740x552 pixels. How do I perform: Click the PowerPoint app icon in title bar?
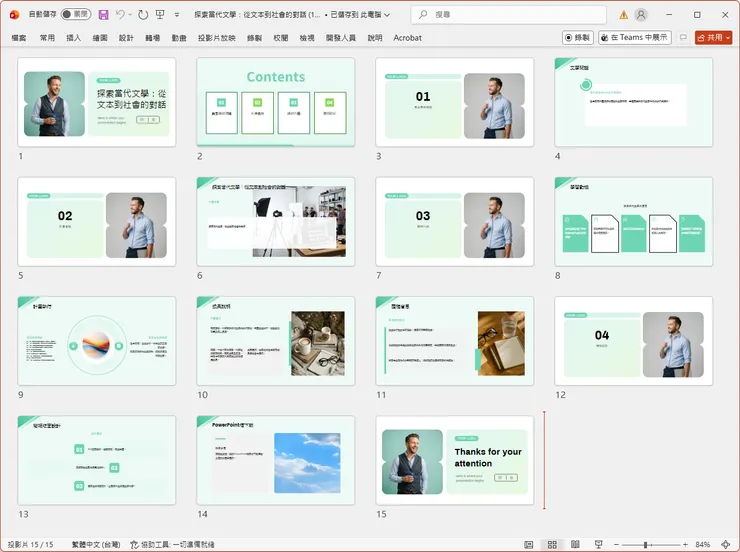pos(14,15)
